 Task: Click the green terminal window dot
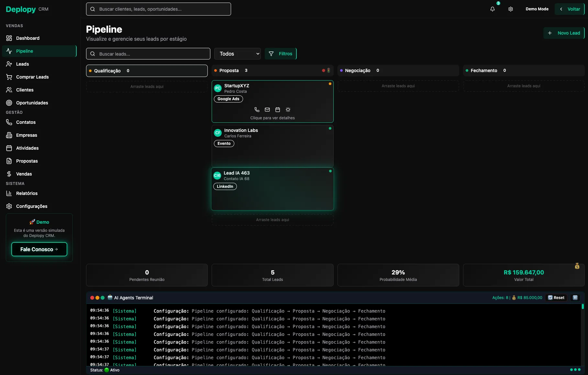click(x=103, y=298)
